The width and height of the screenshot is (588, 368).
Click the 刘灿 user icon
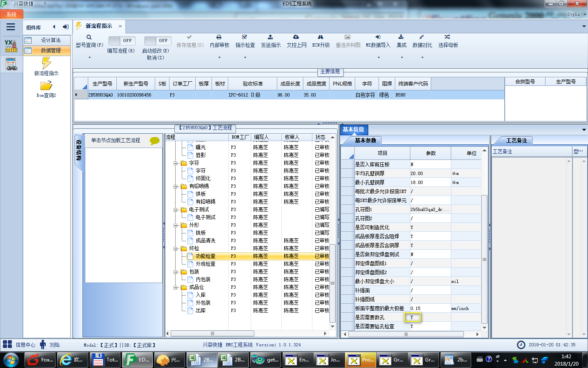(x=43, y=344)
